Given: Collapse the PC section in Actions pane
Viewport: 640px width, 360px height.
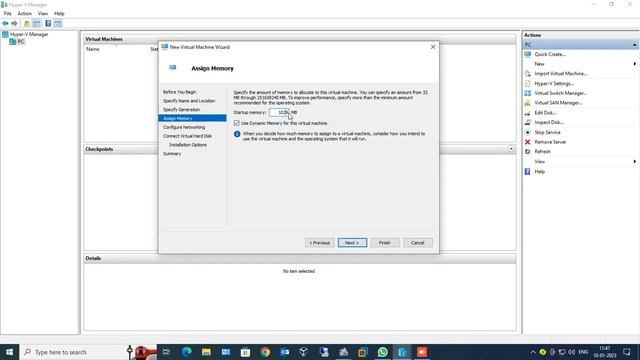Looking at the screenshot, I should [x=634, y=44].
